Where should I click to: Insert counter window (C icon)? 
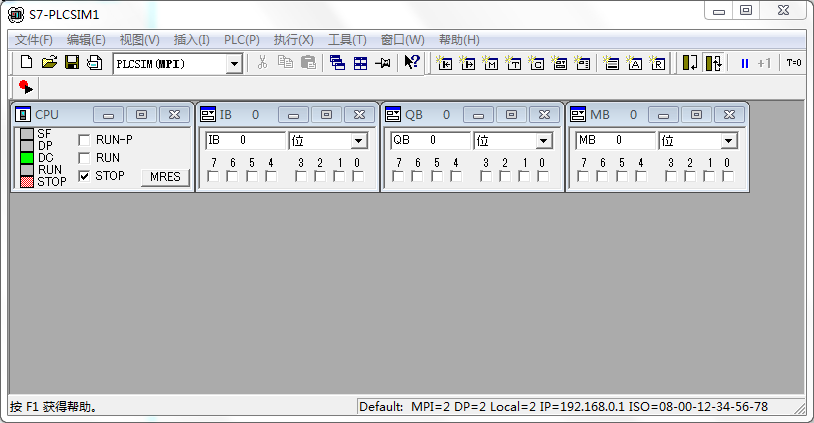536,63
